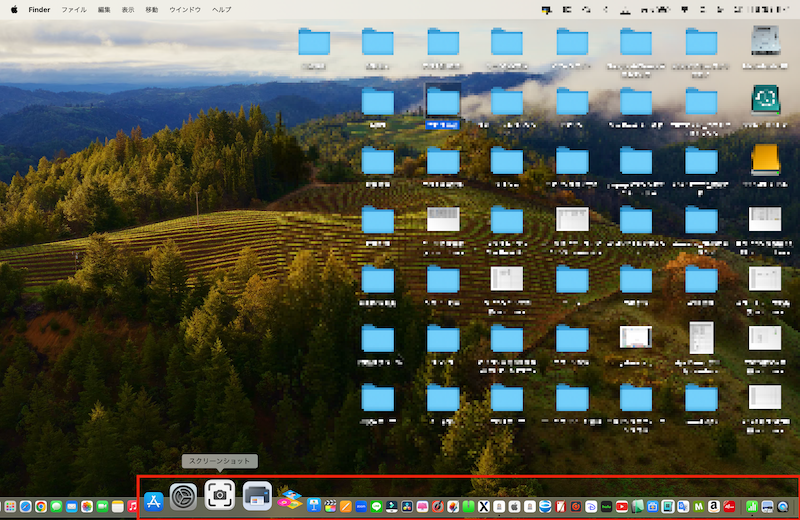Open Amazon in the Dock
This screenshot has width=800, height=520.
[x=714, y=506]
